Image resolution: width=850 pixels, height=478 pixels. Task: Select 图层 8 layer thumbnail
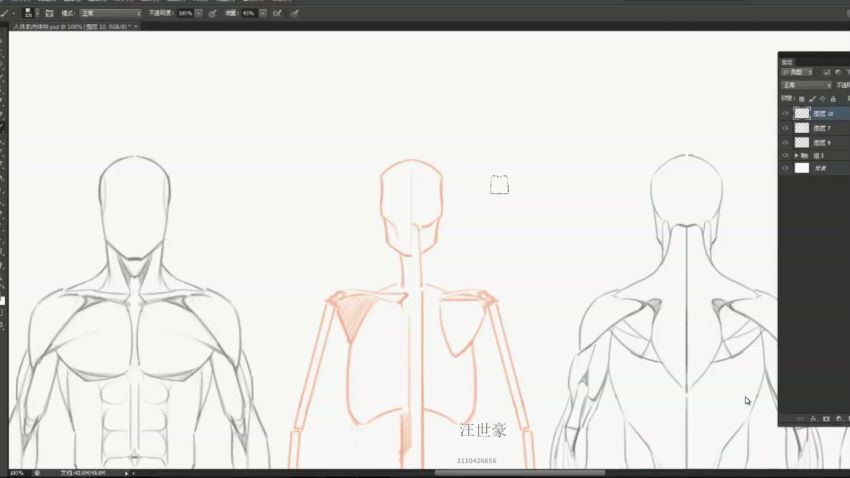click(802, 143)
